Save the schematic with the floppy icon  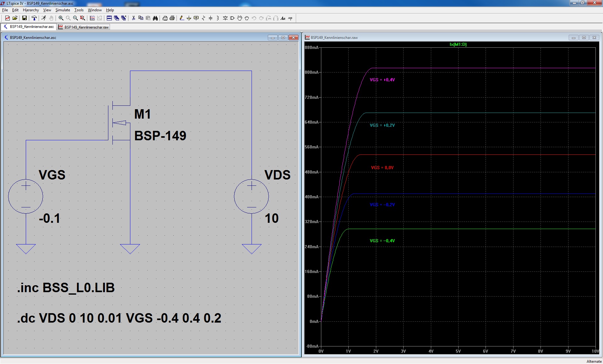pyautogui.click(x=24, y=18)
